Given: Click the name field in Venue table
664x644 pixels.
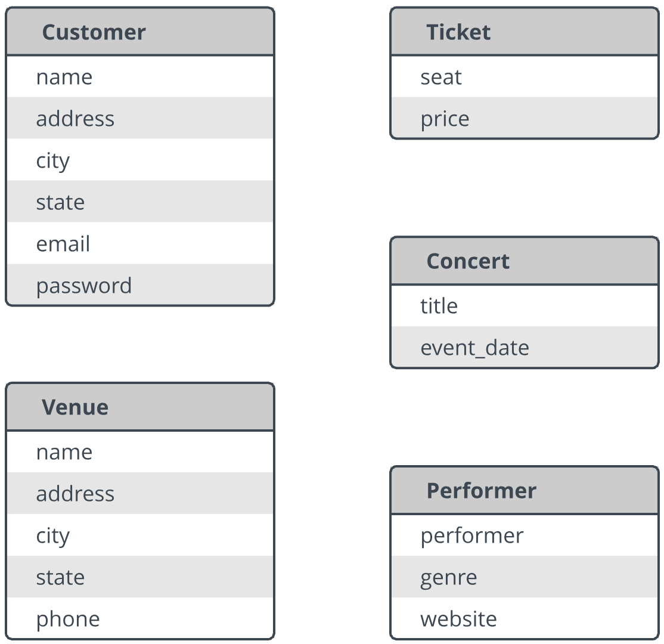Looking at the screenshot, I should click(140, 451).
